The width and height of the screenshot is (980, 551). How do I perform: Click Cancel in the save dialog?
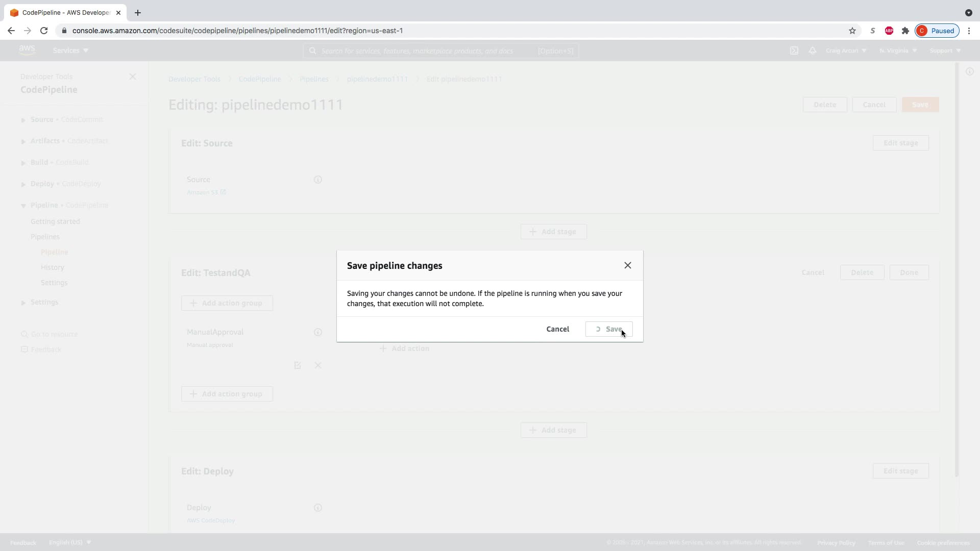pos(557,329)
